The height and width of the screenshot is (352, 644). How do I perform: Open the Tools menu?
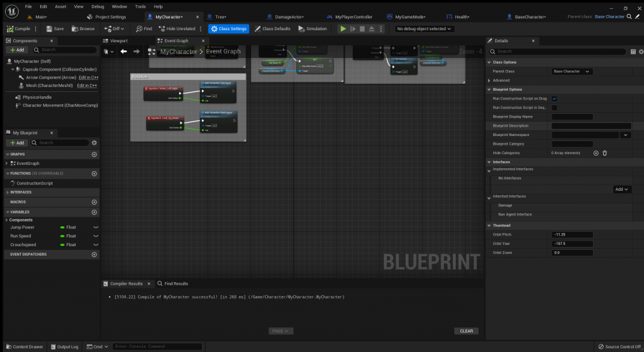[x=140, y=6]
